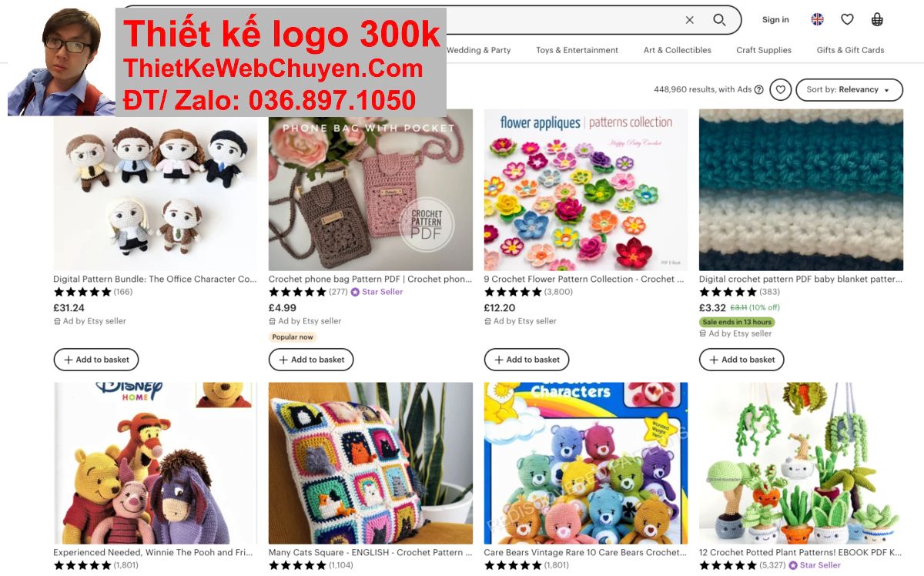This screenshot has height=576, width=924.
Task: Click the Sign in button
Action: point(775,20)
